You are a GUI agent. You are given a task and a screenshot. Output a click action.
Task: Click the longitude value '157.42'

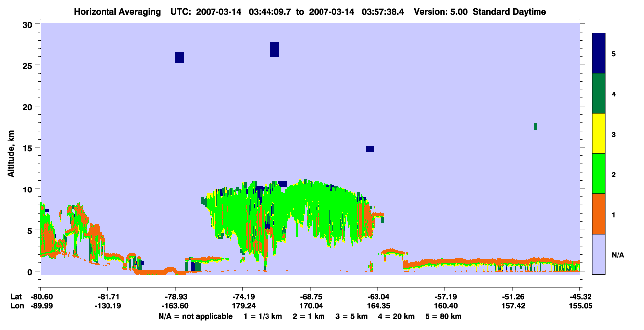click(512, 306)
